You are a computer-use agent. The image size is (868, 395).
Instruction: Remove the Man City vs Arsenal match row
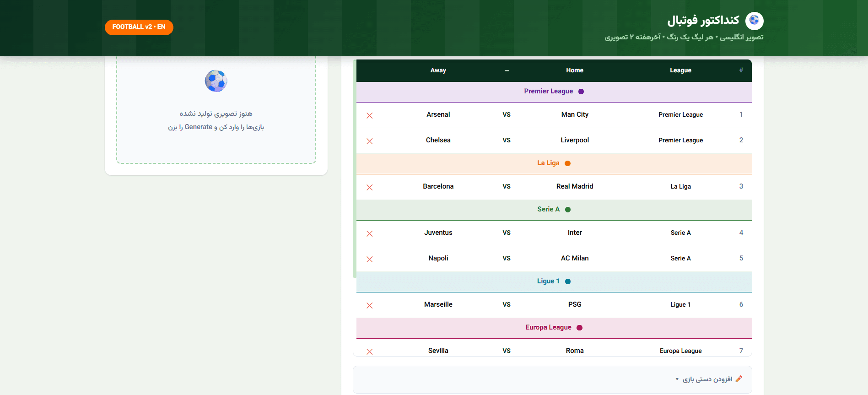[x=370, y=115]
